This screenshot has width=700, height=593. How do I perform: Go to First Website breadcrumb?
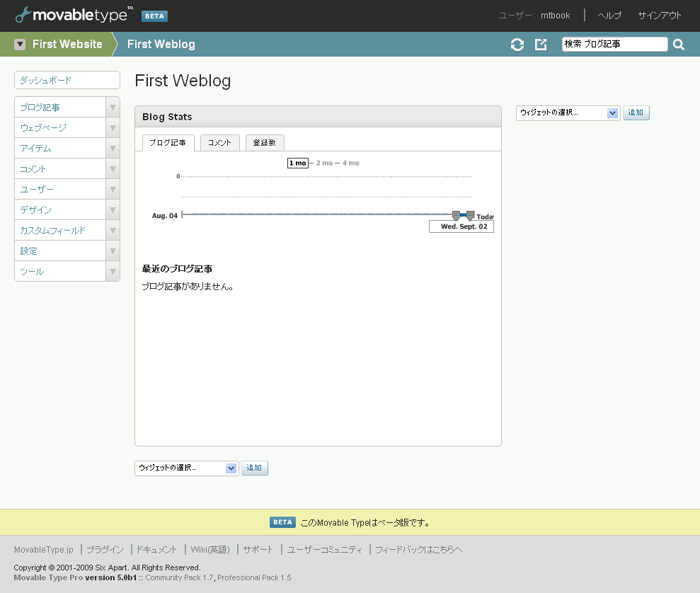click(x=67, y=44)
